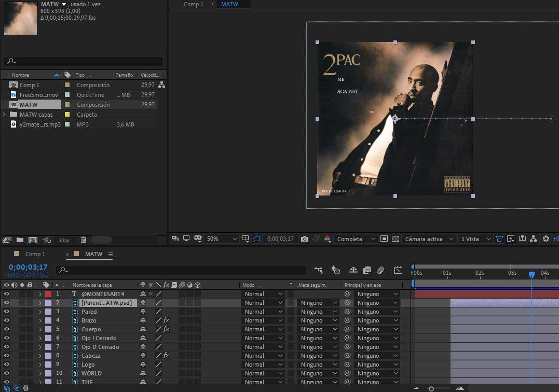Viewport: 559px width, 392px height.
Task: Open the Graph Editor in the timeline
Action: (x=398, y=270)
